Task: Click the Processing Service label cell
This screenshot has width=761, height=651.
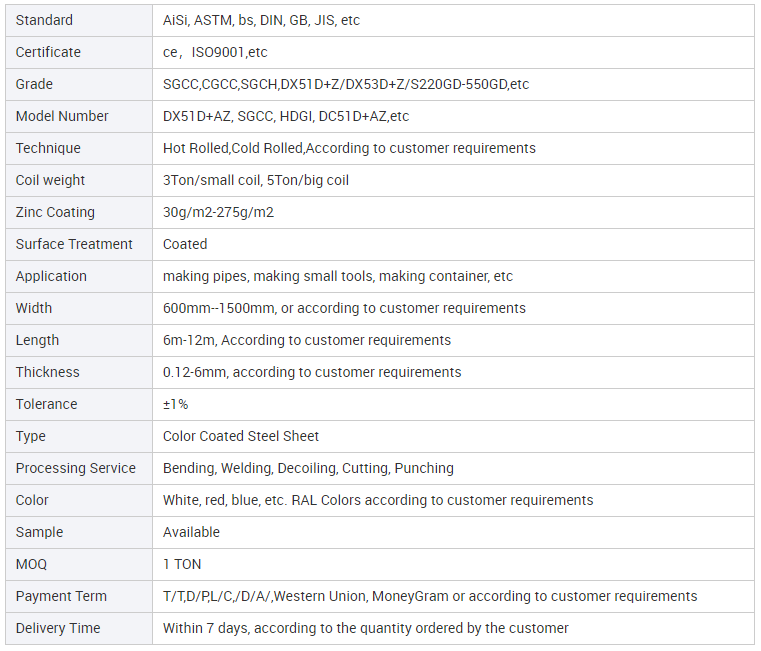Action: coord(75,468)
